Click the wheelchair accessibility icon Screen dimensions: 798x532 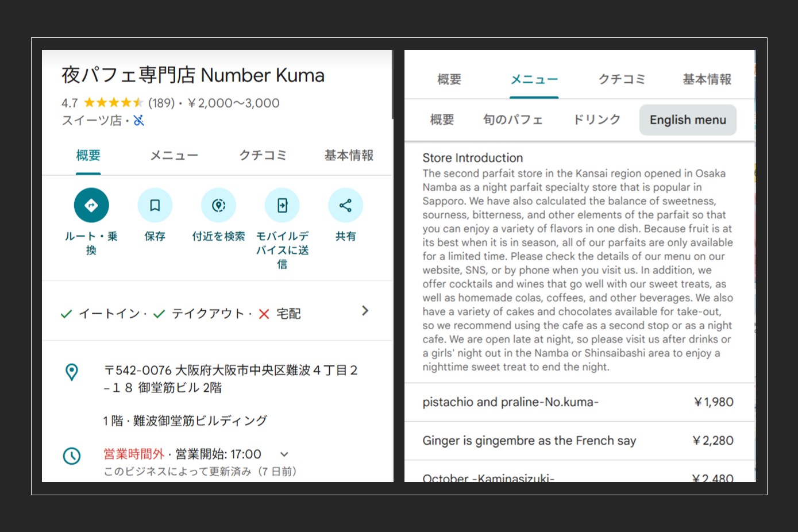coord(138,121)
